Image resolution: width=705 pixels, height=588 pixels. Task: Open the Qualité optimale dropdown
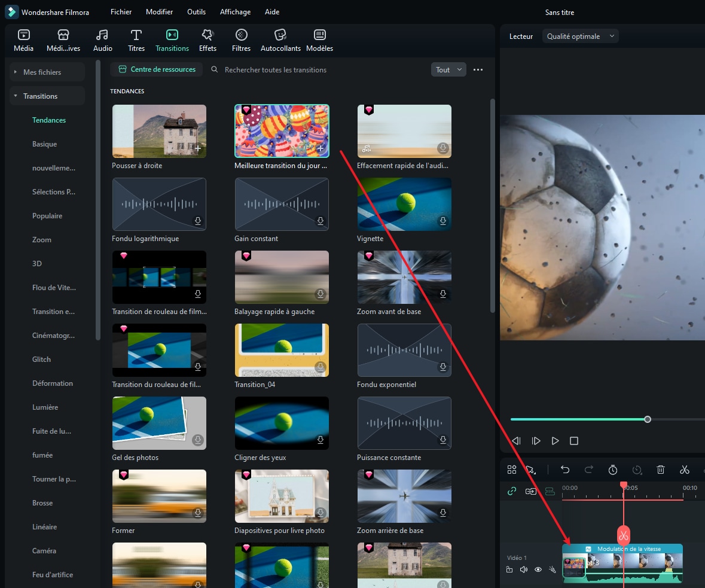580,36
